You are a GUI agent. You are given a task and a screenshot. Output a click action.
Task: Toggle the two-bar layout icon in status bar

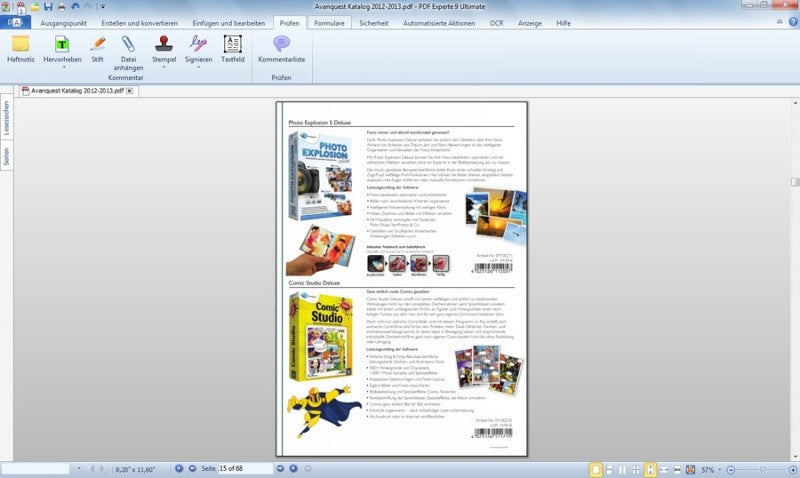point(622,469)
